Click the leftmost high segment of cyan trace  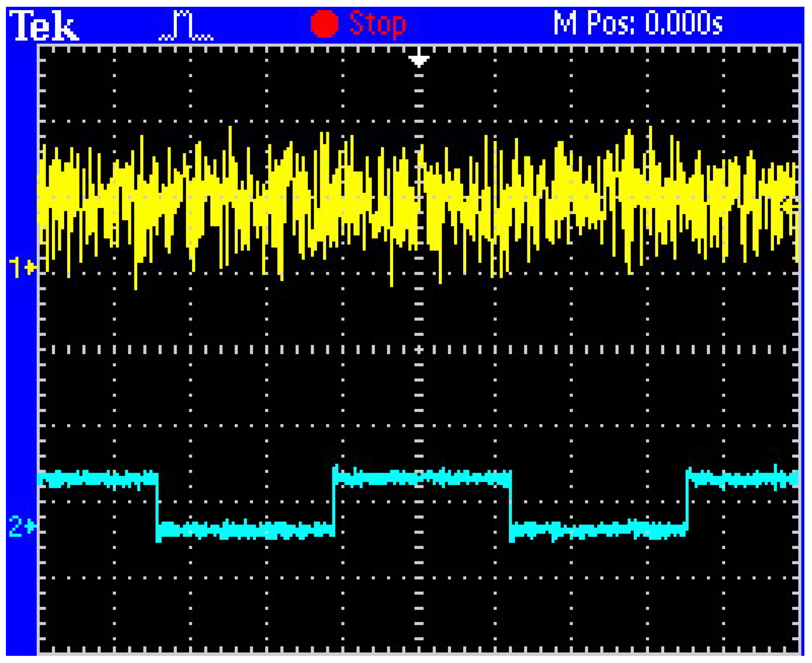(98, 479)
